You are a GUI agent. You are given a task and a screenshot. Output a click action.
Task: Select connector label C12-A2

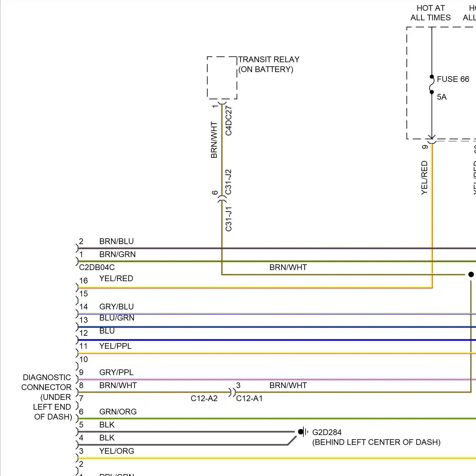click(x=204, y=399)
